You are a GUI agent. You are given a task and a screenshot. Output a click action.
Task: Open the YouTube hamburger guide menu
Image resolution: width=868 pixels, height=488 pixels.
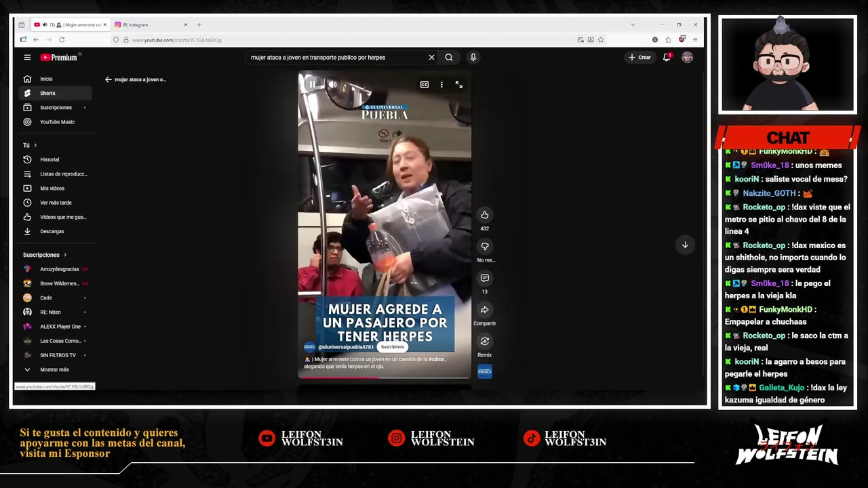pyautogui.click(x=27, y=58)
